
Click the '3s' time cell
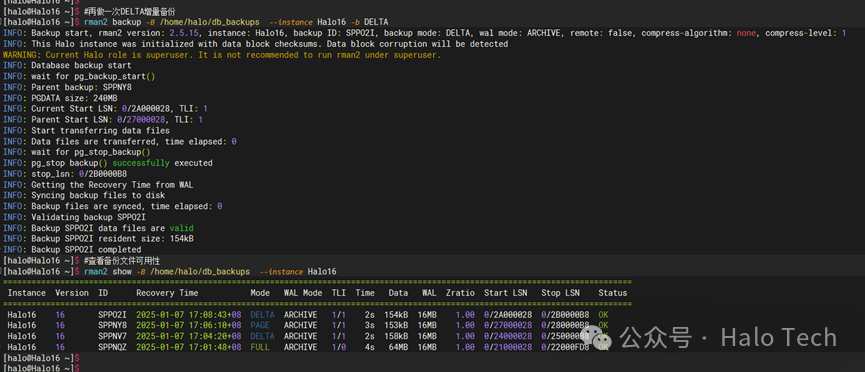pyautogui.click(x=370, y=325)
